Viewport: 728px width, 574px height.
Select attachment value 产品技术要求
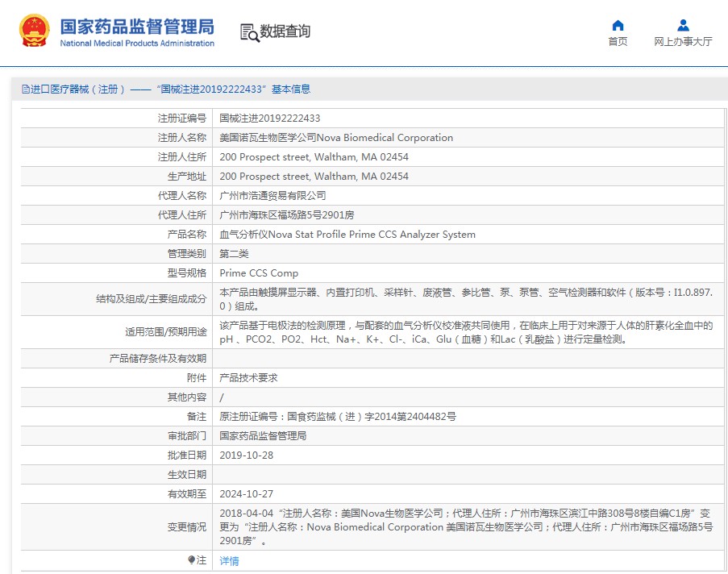pos(248,378)
